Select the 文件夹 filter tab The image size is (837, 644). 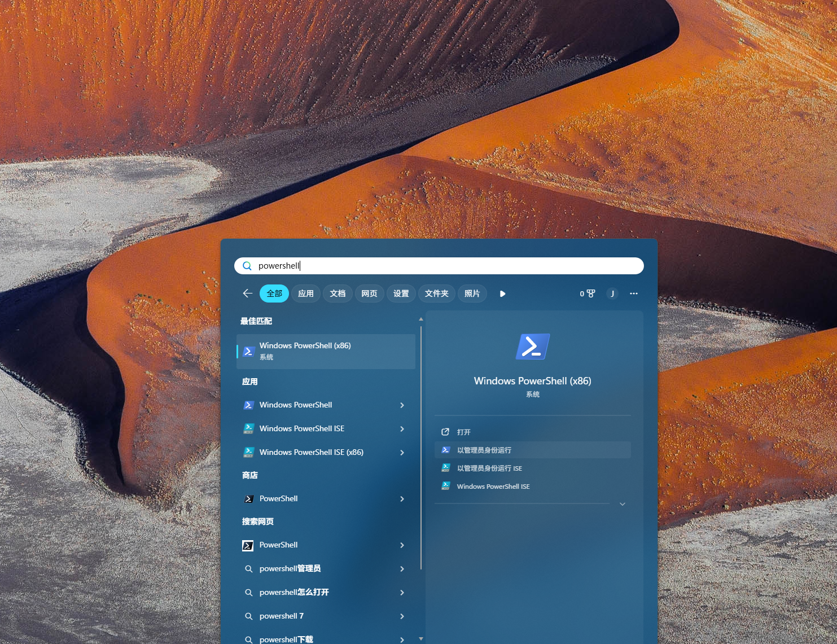[x=436, y=293]
